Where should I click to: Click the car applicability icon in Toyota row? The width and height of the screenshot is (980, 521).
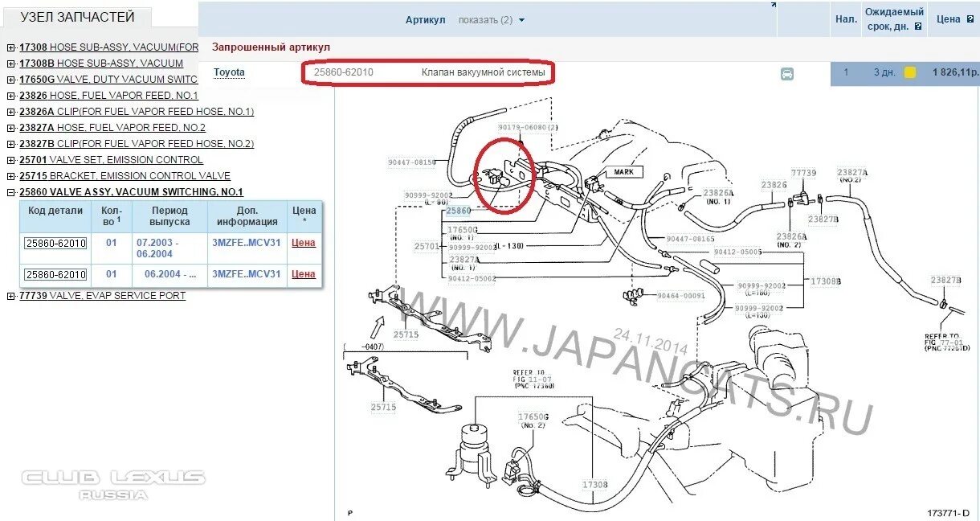point(786,74)
